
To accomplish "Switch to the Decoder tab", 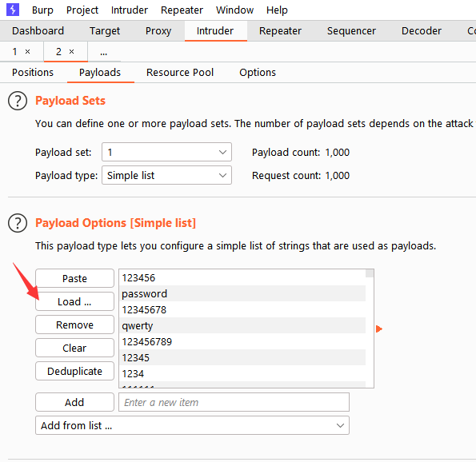I will 422,31.
